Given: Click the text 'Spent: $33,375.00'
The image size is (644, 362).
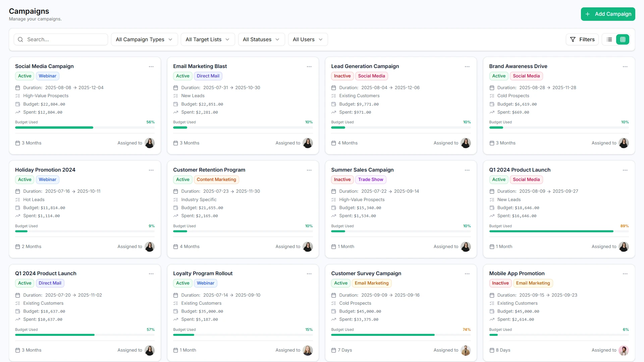Looking at the screenshot, I should [359, 319].
